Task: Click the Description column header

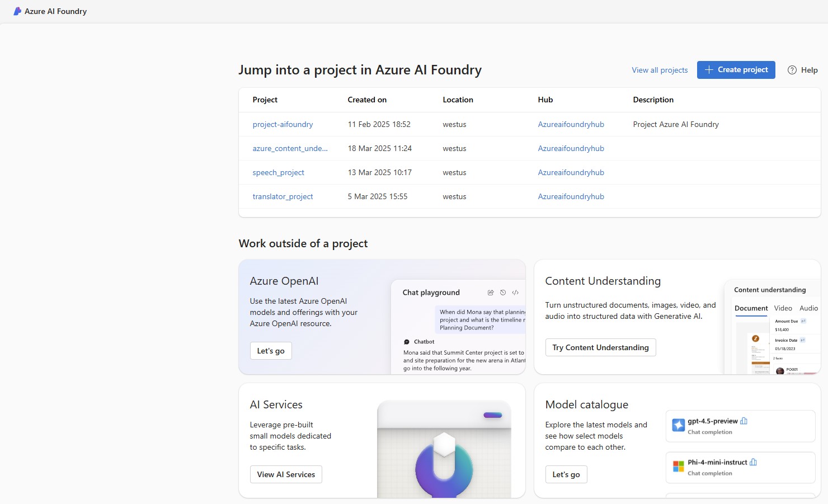Action: pos(653,100)
